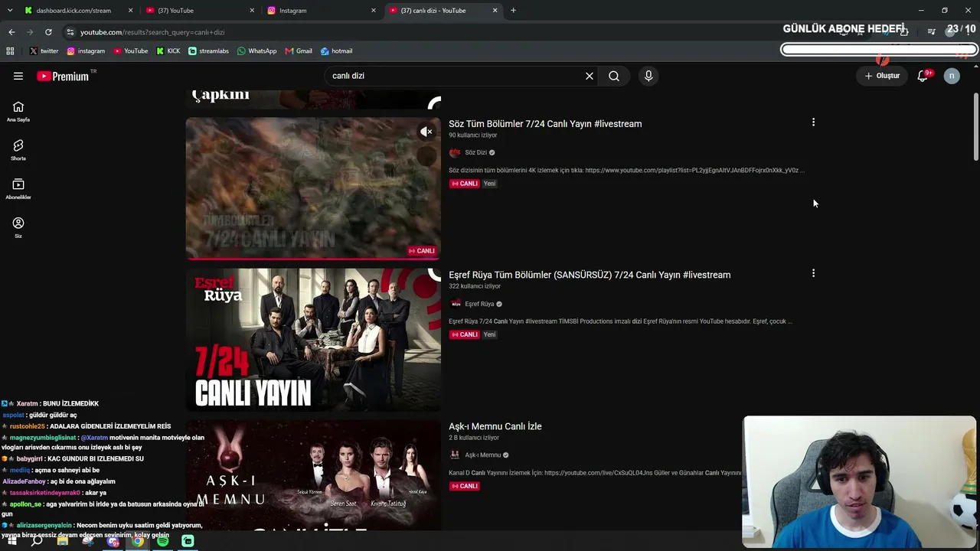Expand the tab search dropdown arrow
The width and height of the screenshot is (980, 551).
(x=10, y=11)
